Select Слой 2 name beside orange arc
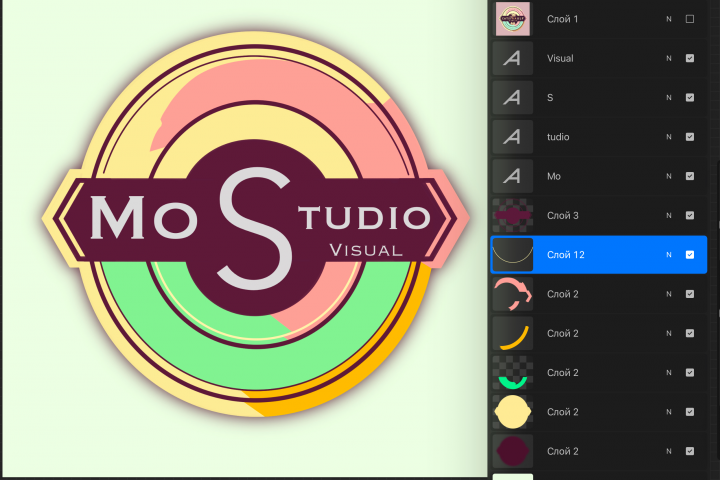The width and height of the screenshot is (720, 480). click(562, 333)
